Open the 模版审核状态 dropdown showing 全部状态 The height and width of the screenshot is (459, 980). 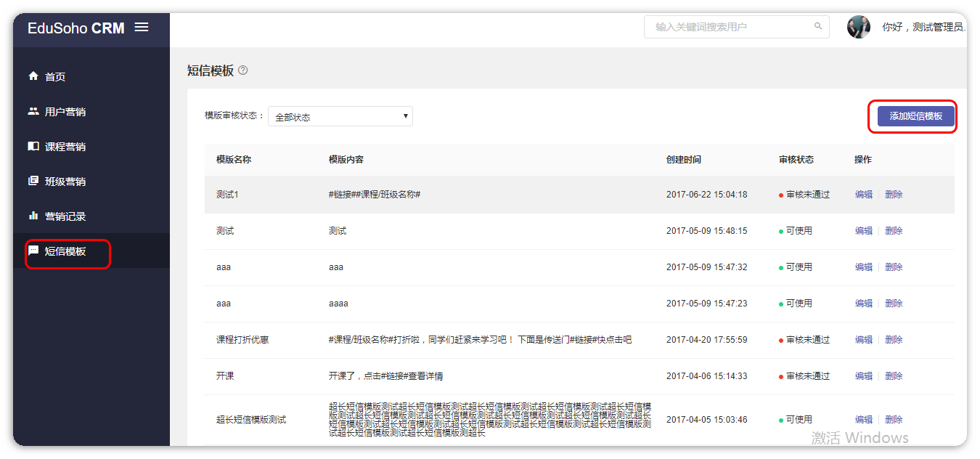[340, 116]
